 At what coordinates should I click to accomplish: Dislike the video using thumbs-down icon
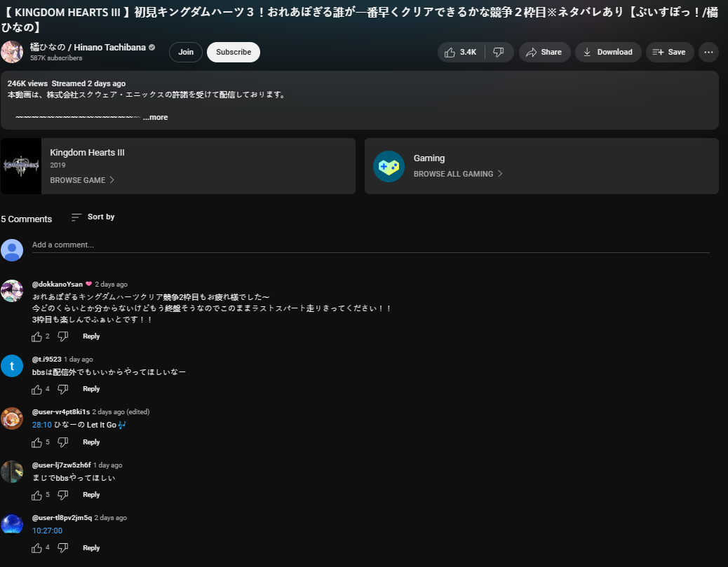tap(499, 52)
